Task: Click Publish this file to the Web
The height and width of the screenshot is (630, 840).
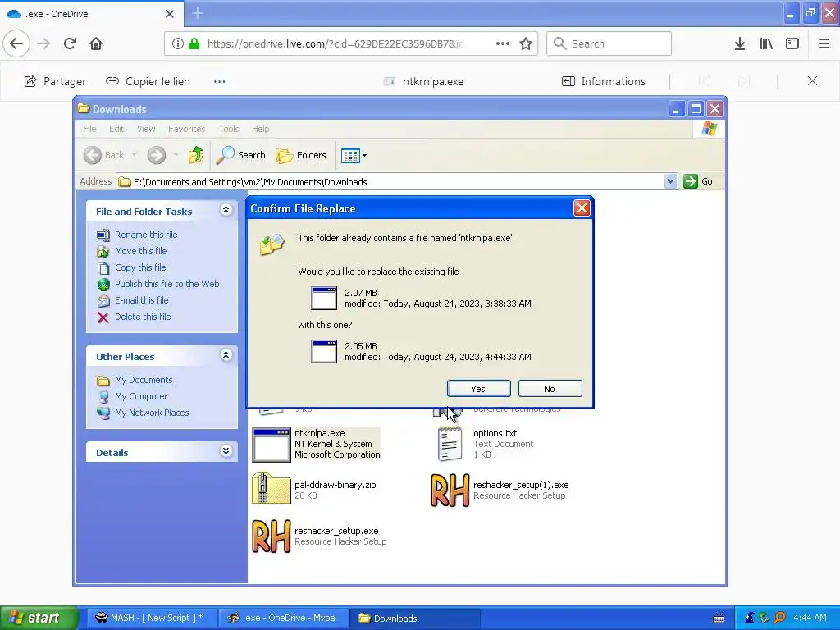Action: (x=167, y=284)
